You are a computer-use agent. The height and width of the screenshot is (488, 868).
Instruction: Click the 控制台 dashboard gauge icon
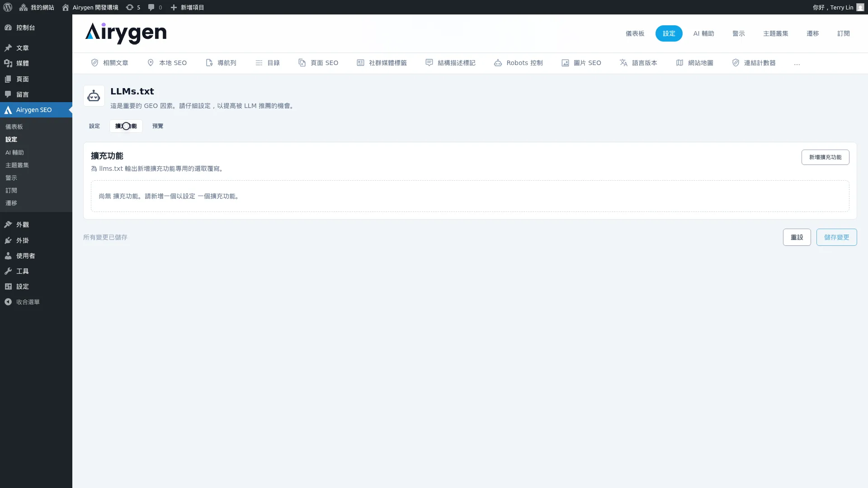8,28
